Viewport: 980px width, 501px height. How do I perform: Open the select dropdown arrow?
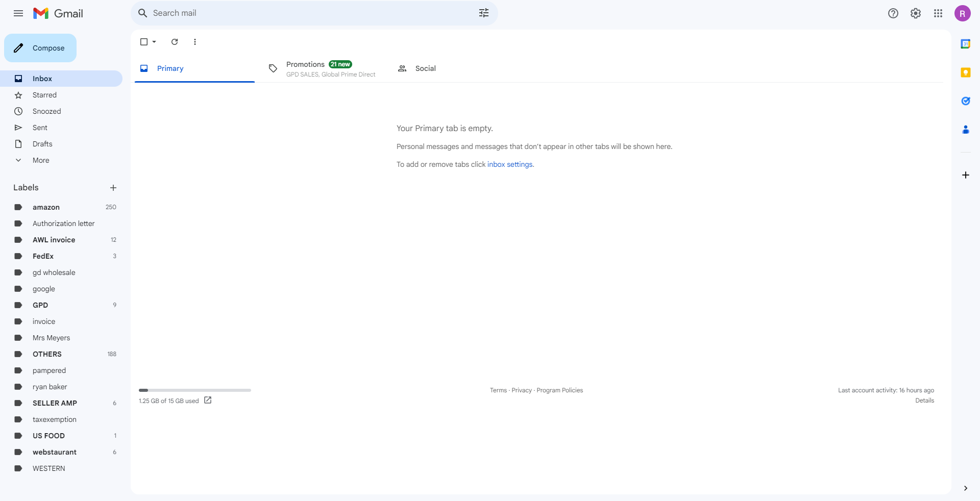tap(154, 42)
